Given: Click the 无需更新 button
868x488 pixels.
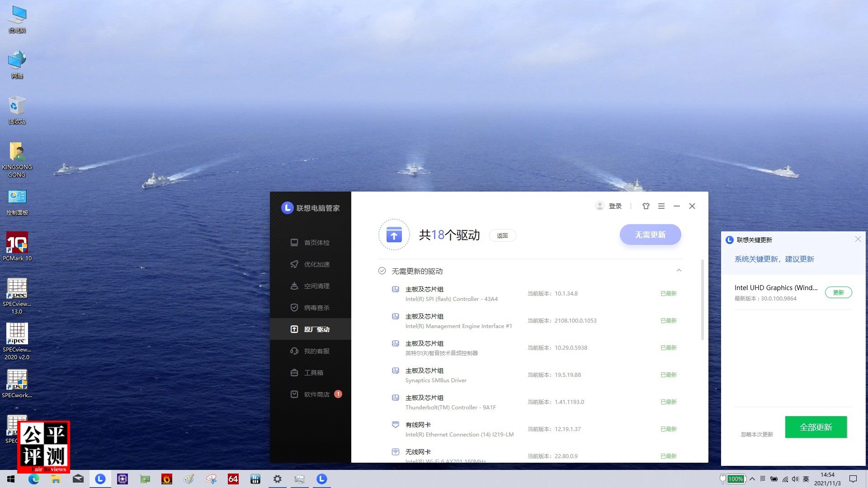Looking at the screenshot, I should [x=650, y=235].
